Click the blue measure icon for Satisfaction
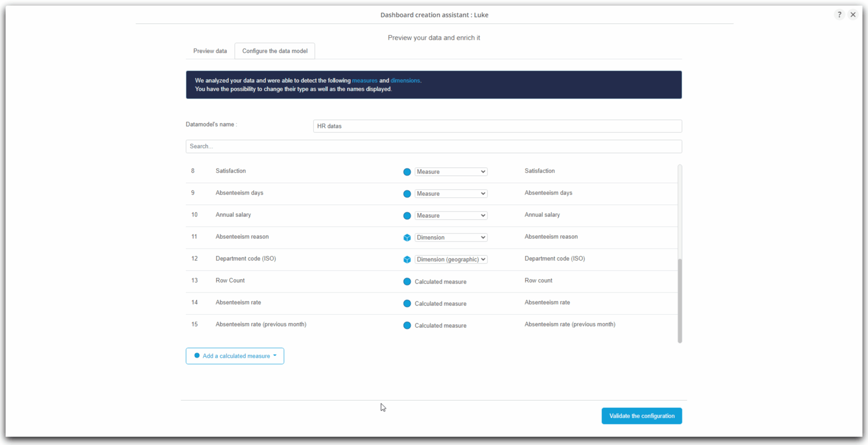 coord(406,172)
